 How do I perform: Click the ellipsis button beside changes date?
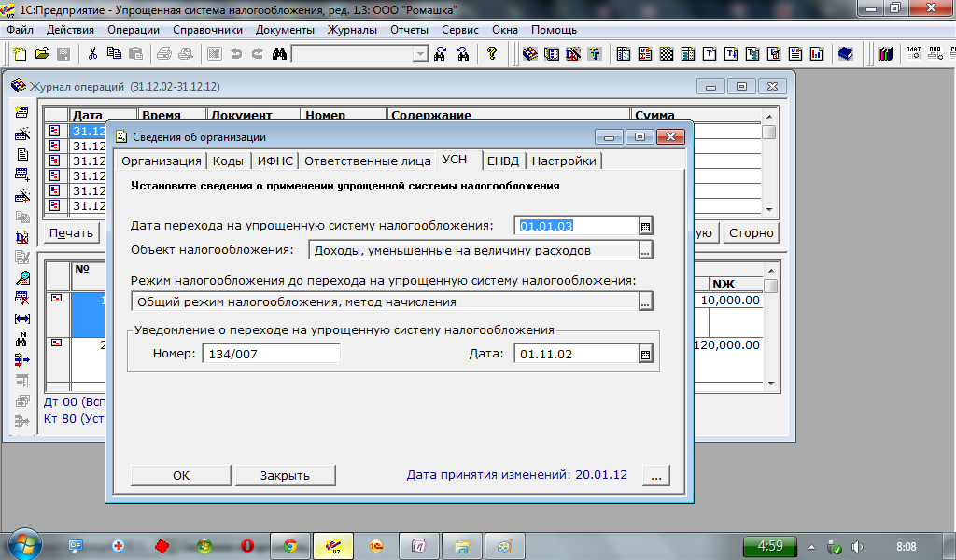pos(655,475)
